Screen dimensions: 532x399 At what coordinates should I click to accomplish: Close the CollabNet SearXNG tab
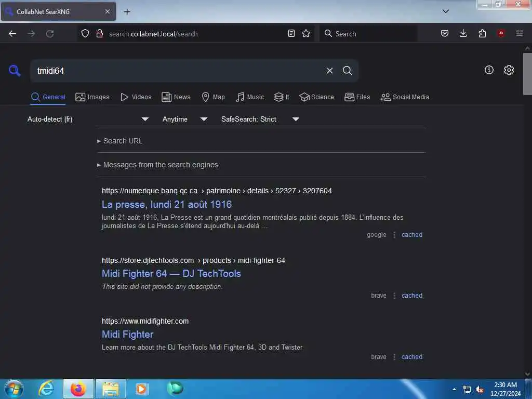coord(107,11)
